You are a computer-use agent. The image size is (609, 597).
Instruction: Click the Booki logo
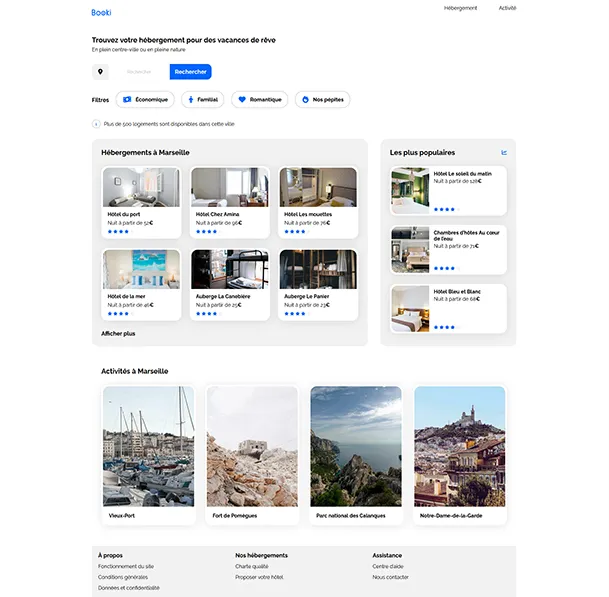point(101,12)
